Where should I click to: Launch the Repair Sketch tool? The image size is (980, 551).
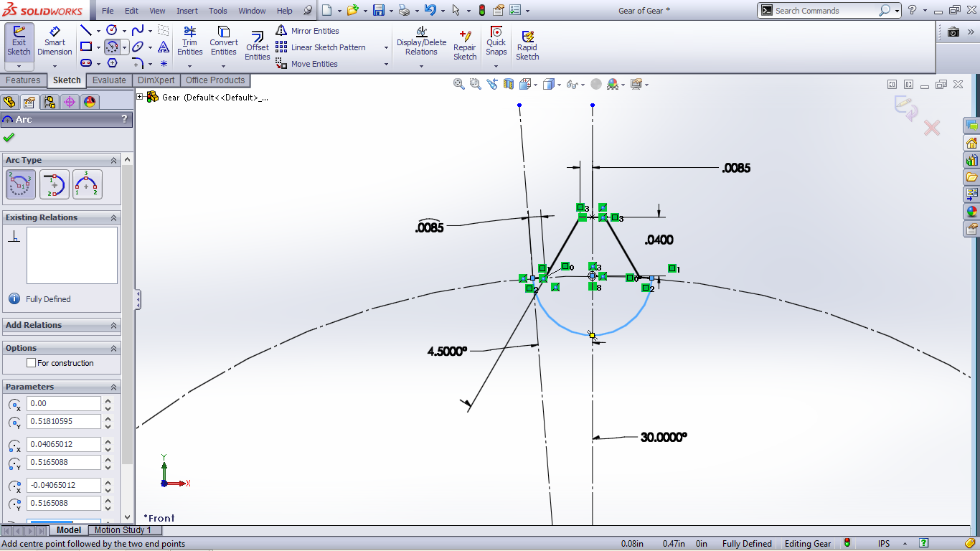click(x=465, y=44)
